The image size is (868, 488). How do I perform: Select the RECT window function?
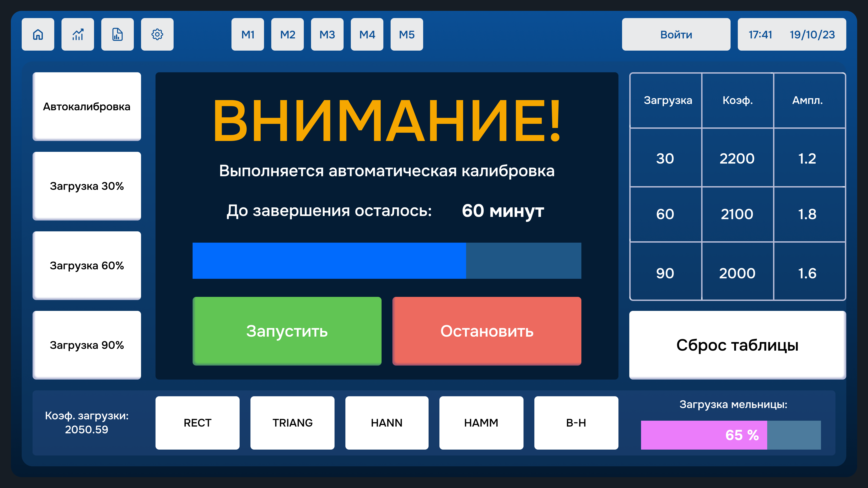click(x=198, y=423)
